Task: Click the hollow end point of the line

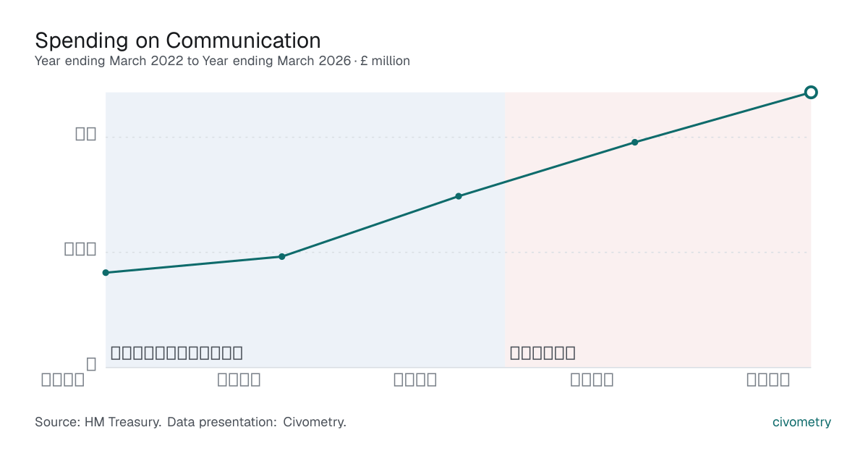Action: (x=811, y=92)
